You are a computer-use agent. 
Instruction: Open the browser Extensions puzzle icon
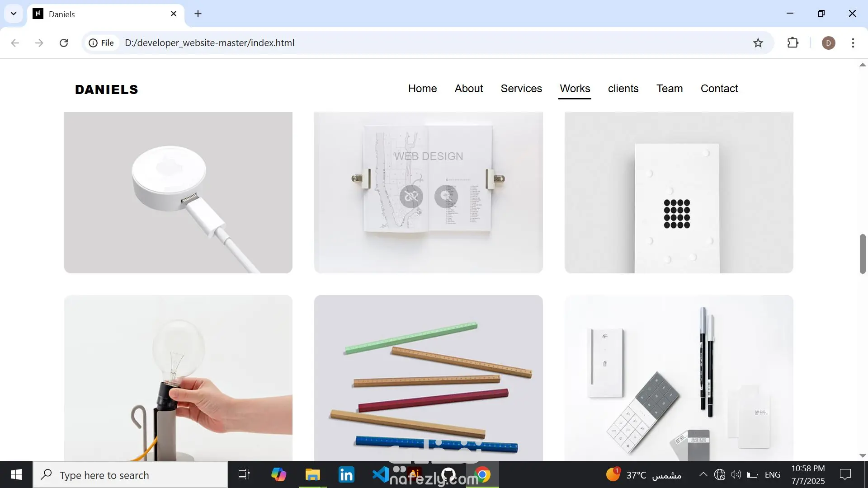point(793,43)
